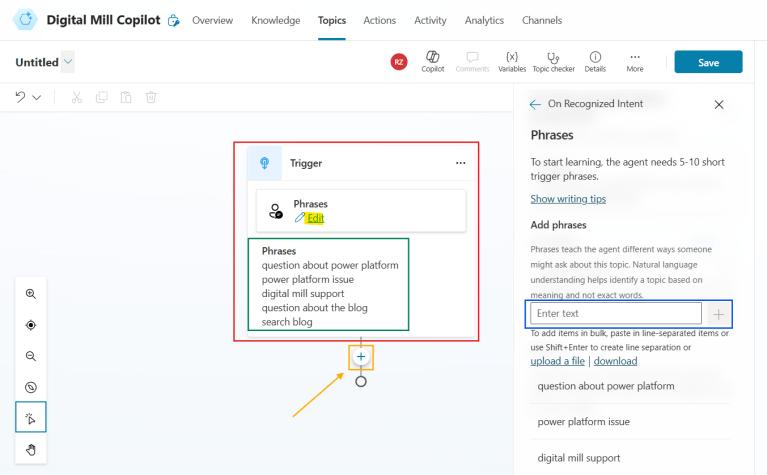
Task: Open the Activity tab
Action: (x=430, y=21)
